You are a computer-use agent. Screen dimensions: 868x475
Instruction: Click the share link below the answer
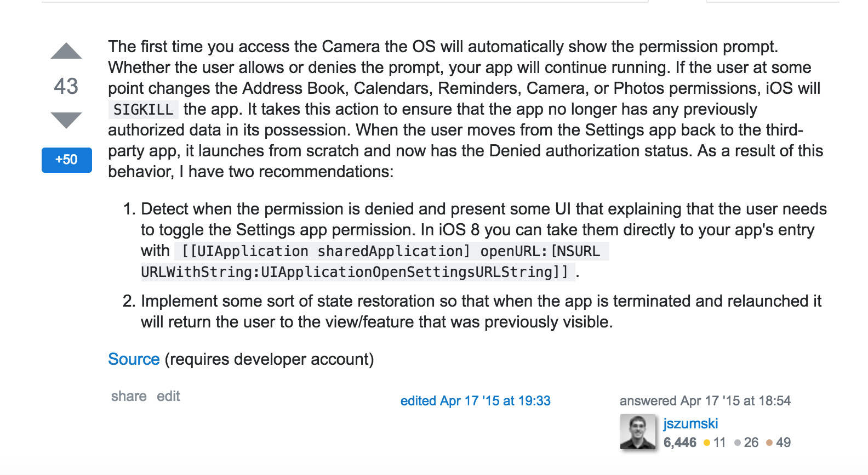click(129, 396)
